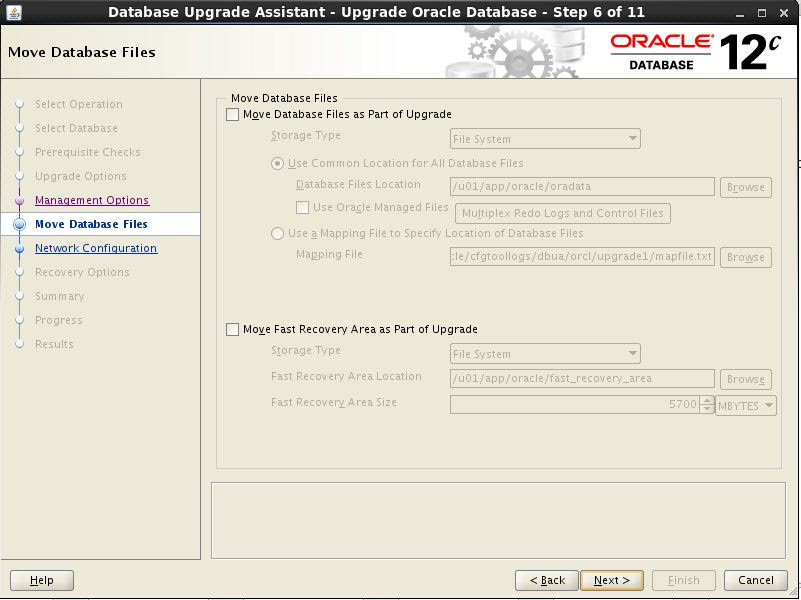Image resolution: width=801 pixels, height=600 pixels.
Task: Click the Summary step
Action: tap(59, 296)
